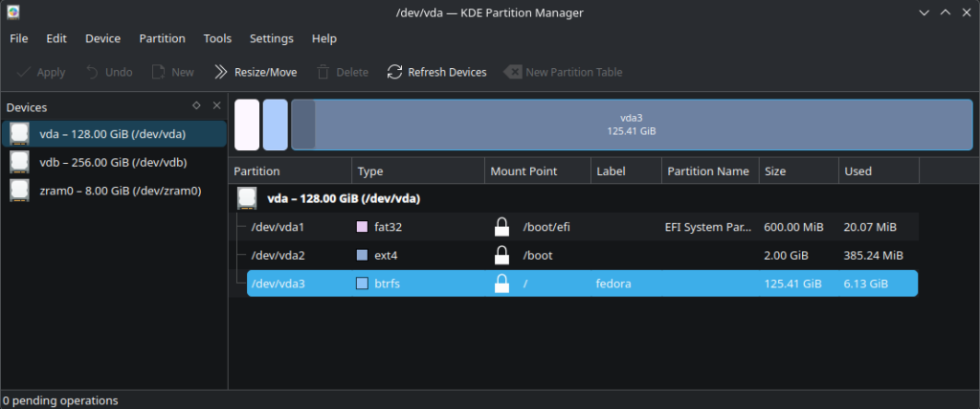Click the Apply toolbar button

click(40, 72)
